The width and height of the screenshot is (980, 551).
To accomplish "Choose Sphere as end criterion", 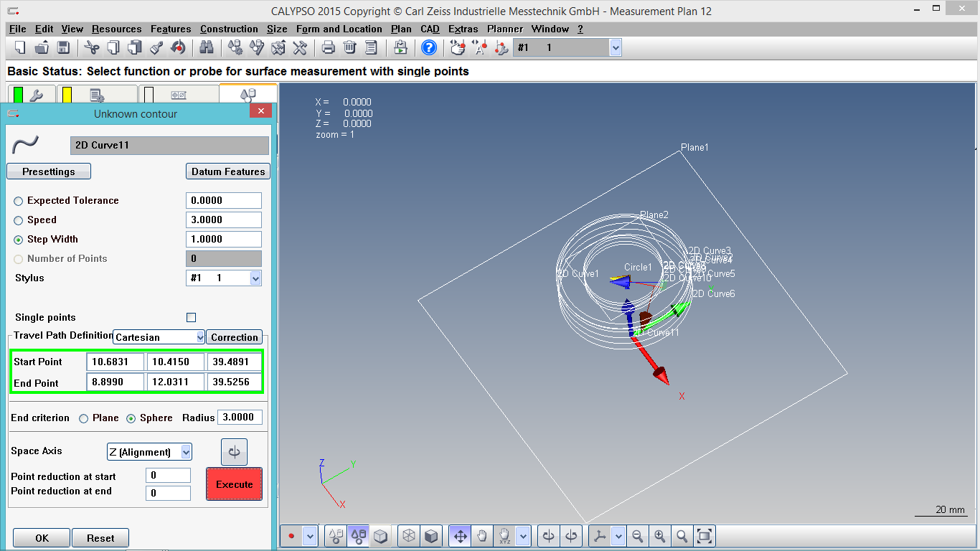I will pyautogui.click(x=131, y=418).
